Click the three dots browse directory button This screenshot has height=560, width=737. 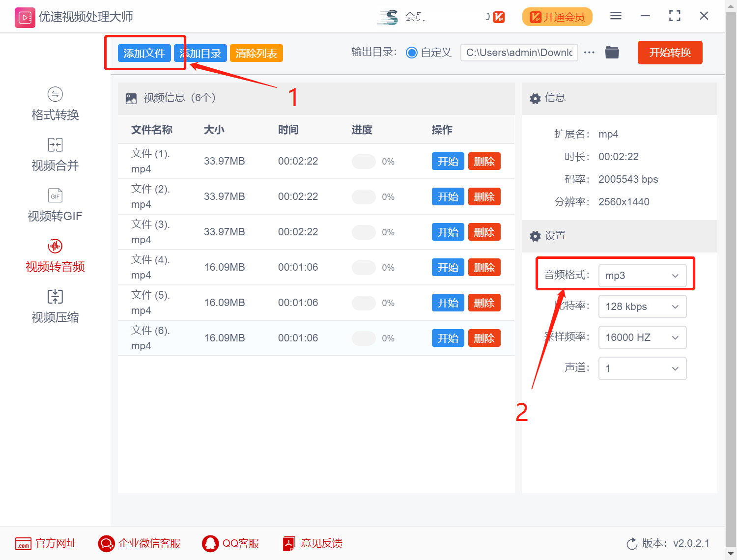(x=589, y=53)
